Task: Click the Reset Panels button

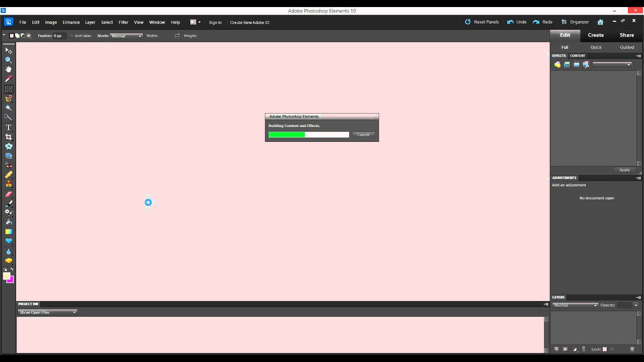Action: tap(481, 22)
